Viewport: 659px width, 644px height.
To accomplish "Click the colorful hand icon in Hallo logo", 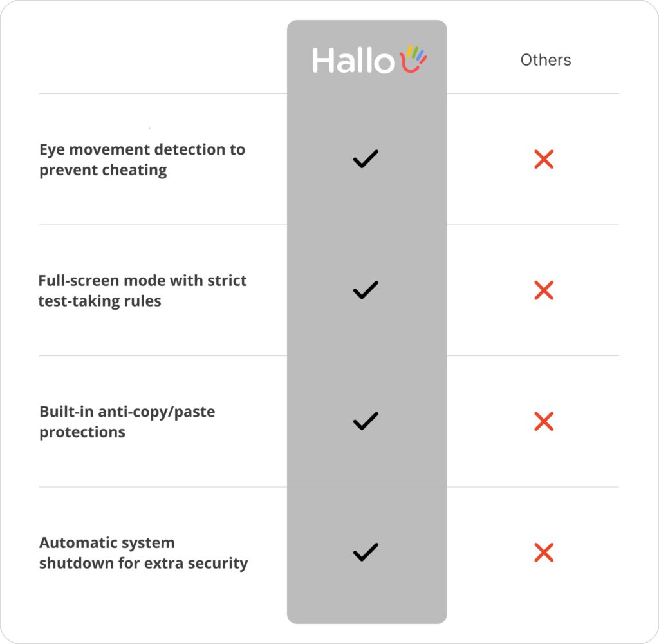I will [x=413, y=59].
